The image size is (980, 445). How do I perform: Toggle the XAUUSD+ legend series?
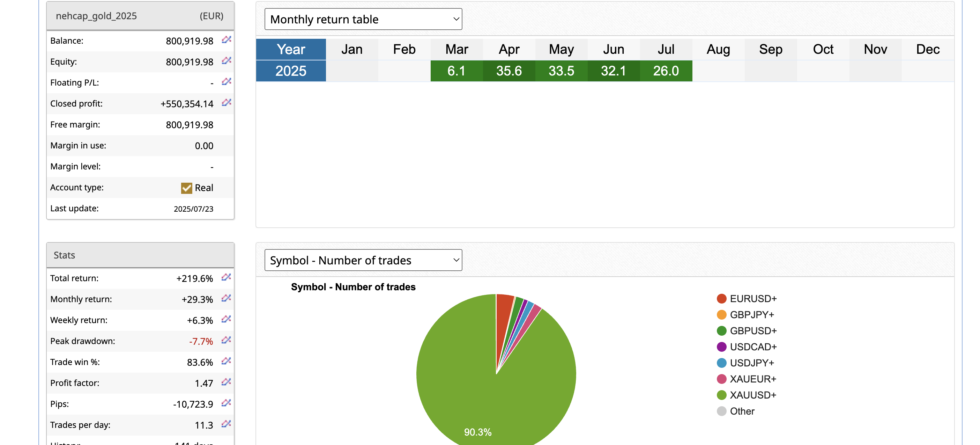[747, 395]
